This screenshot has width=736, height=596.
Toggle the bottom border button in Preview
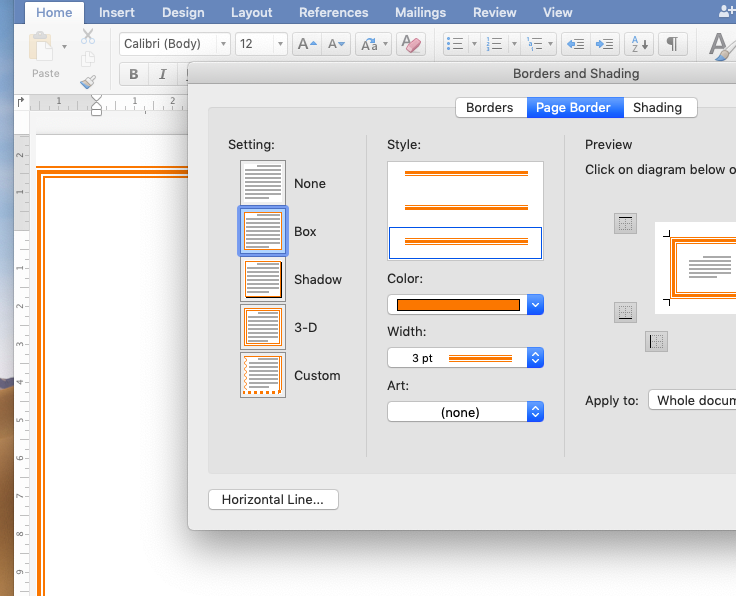625,312
